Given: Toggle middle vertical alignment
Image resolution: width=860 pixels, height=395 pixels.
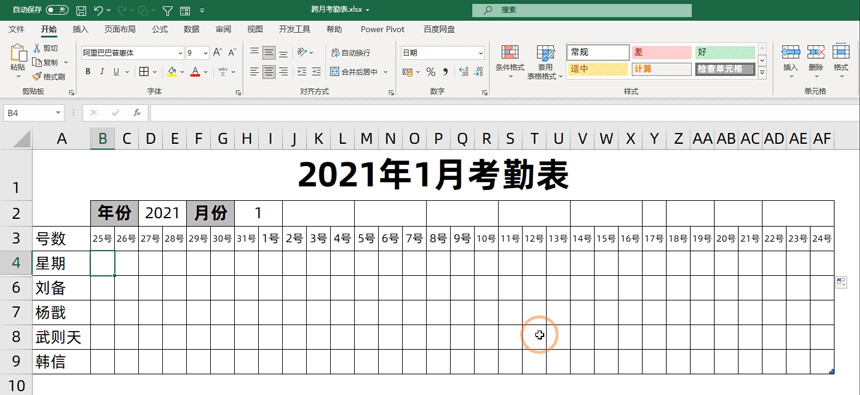Looking at the screenshot, I should [269, 53].
